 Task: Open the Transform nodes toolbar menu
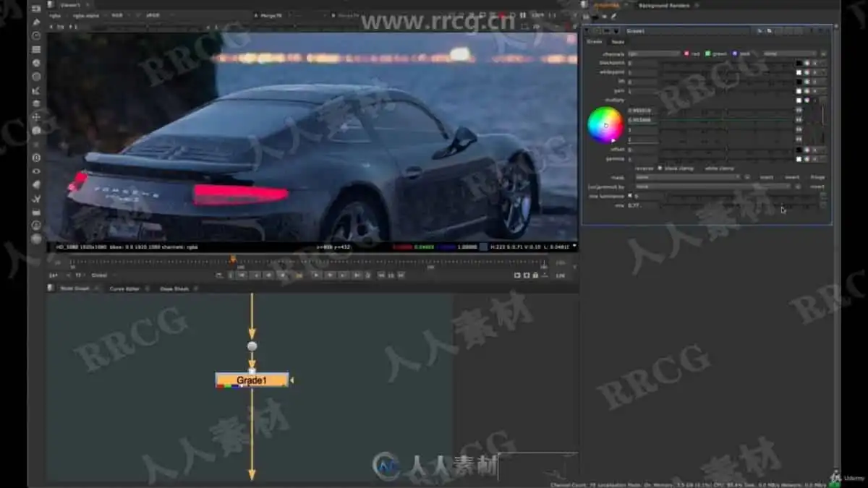36,117
